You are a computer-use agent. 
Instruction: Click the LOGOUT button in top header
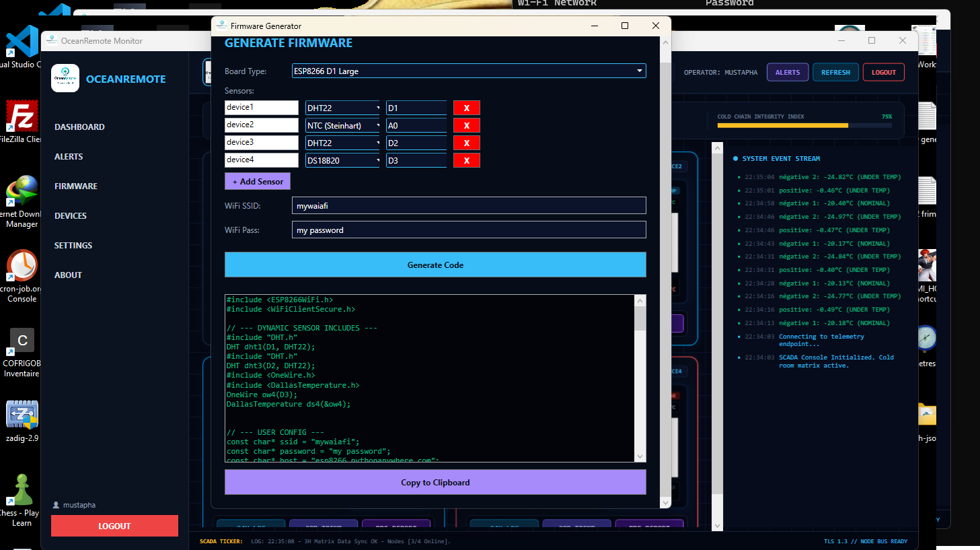884,72
